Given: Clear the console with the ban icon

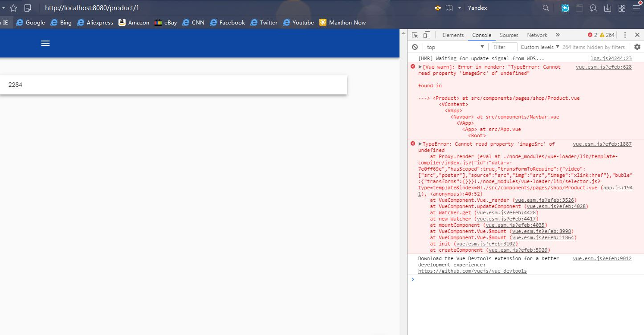Looking at the screenshot, I should coord(415,47).
